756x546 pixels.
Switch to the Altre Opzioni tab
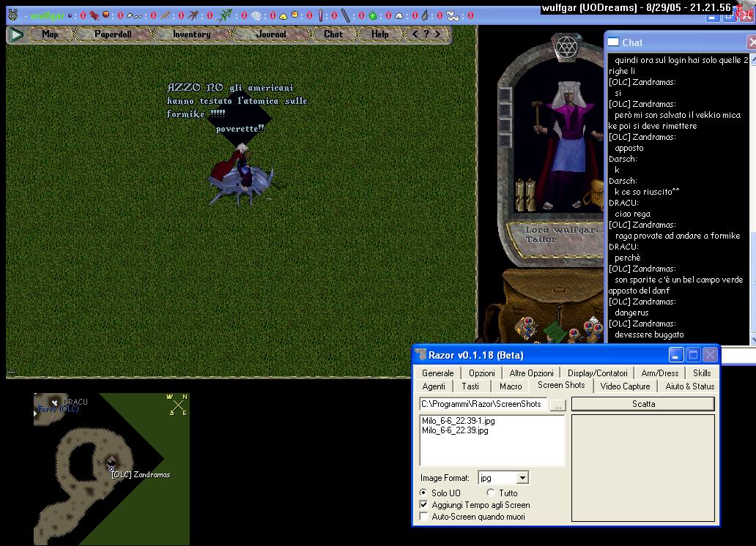(x=531, y=373)
